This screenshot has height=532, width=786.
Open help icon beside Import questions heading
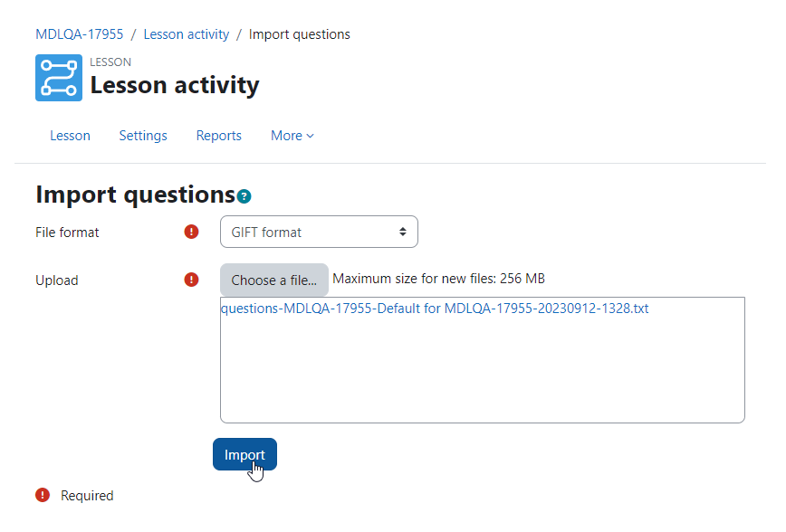[x=244, y=196]
